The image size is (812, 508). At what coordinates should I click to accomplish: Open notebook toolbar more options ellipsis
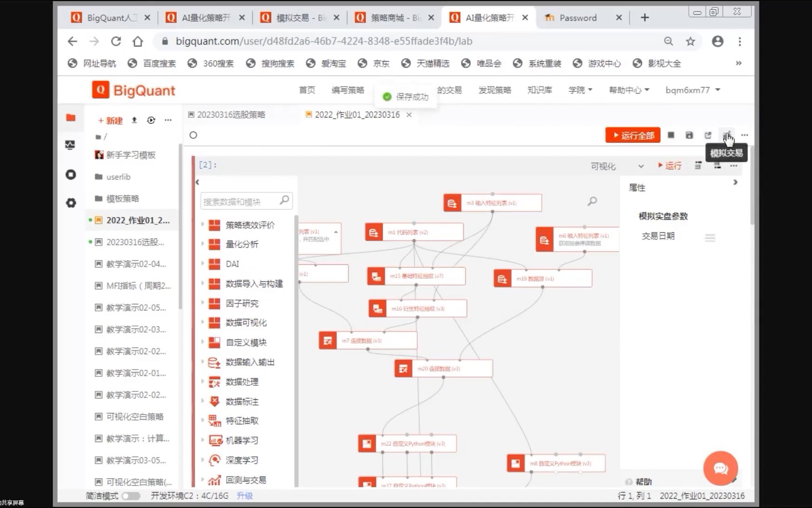744,135
